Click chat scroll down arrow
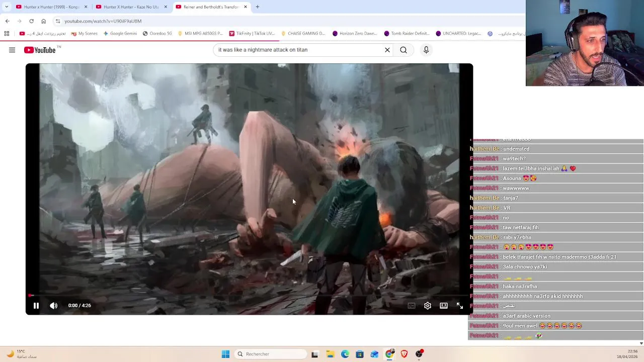 (640, 343)
